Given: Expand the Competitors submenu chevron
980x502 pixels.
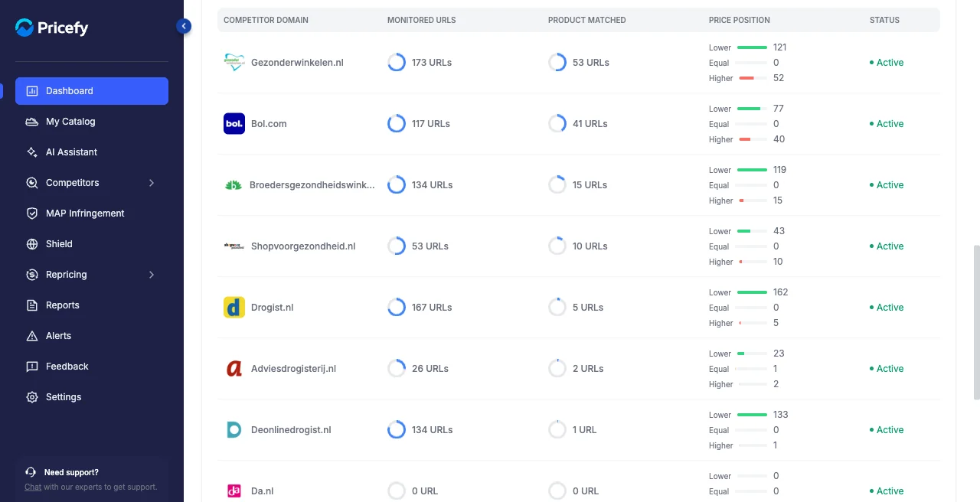Looking at the screenshot, I should point(152,183).
